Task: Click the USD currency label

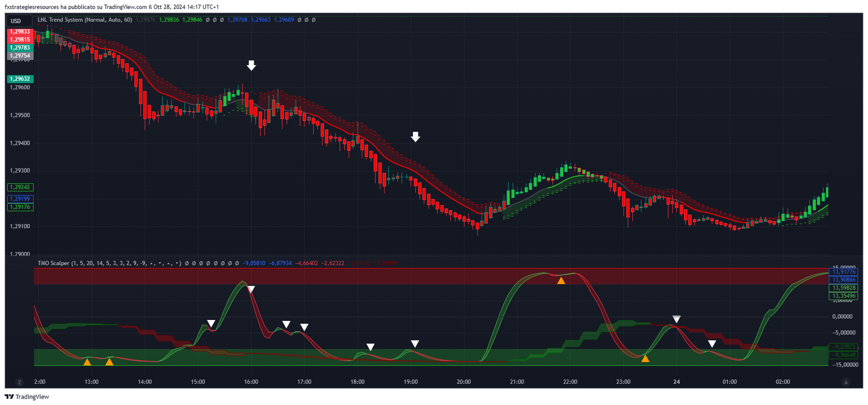Action: pyautogui.click(x=16, y=21)
